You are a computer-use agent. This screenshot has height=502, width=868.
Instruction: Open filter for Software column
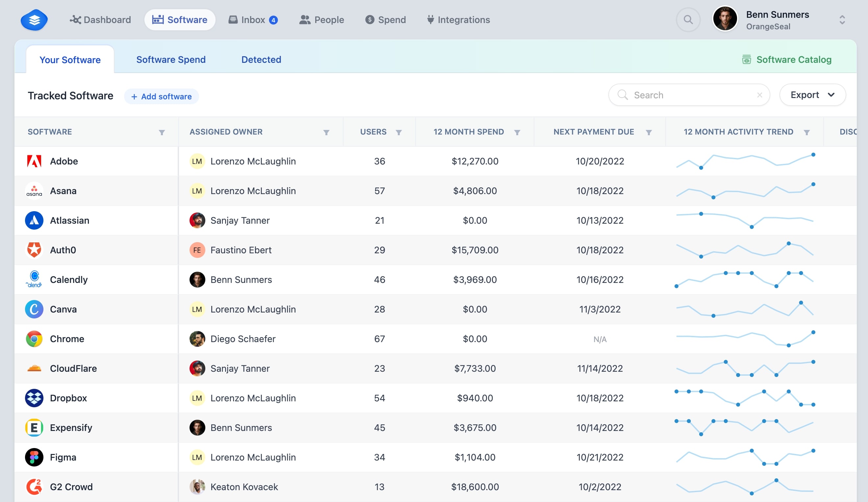click(x=162, y=132)
